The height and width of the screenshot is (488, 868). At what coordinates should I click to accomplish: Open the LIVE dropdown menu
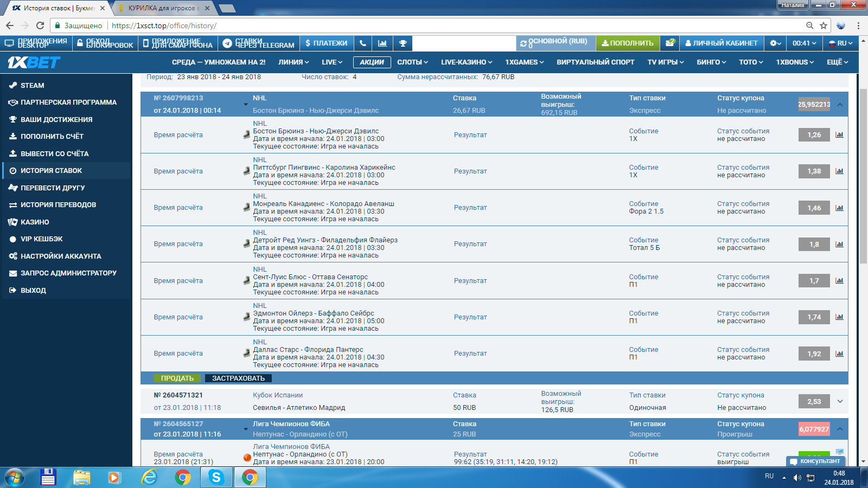(x=332, y=62)
